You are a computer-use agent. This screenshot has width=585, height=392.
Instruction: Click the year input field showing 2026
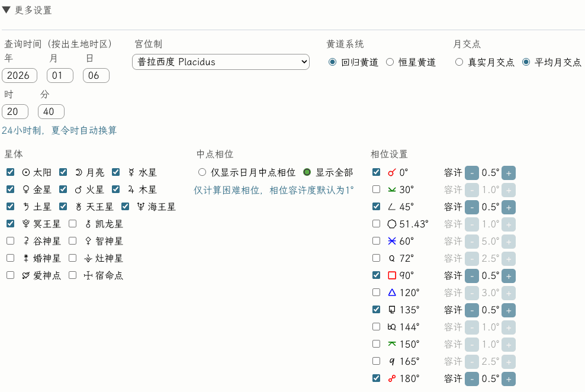tap(19, 75)
